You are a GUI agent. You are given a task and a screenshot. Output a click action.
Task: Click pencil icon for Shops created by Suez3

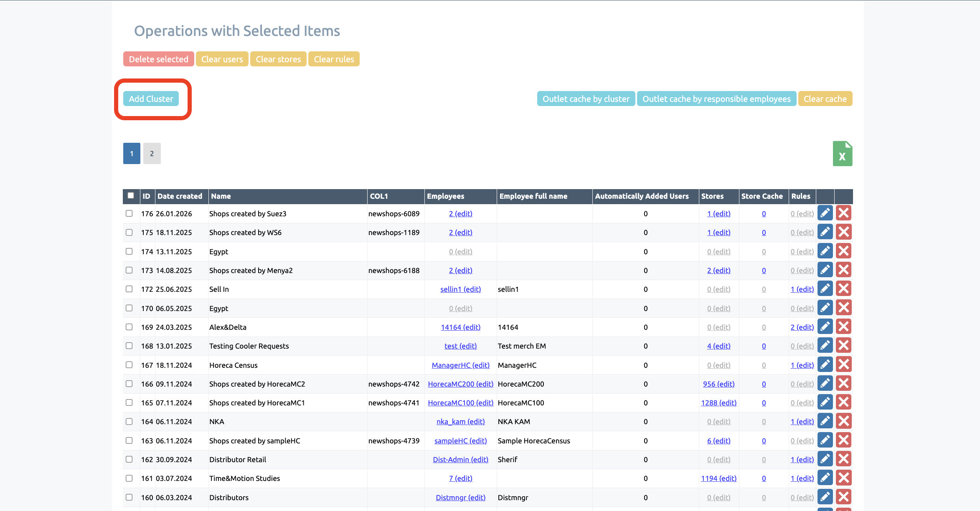pyautogui.click(x=825, y=213)
